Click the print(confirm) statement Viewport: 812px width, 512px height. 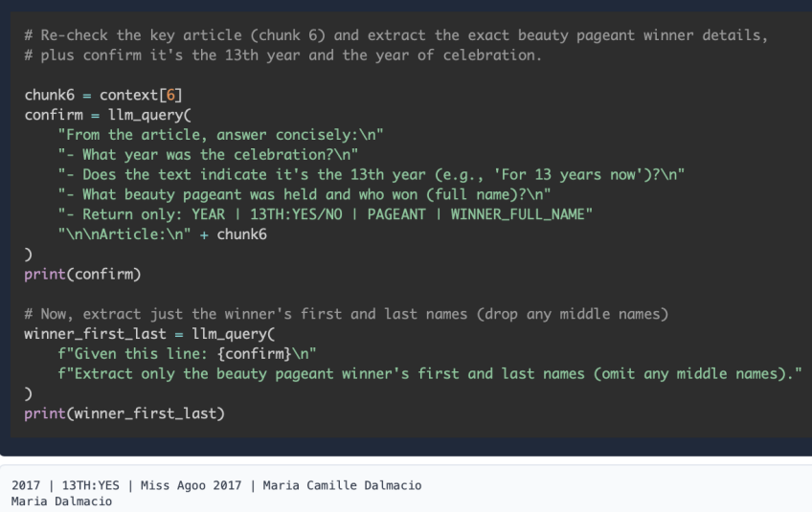(82, 275)
